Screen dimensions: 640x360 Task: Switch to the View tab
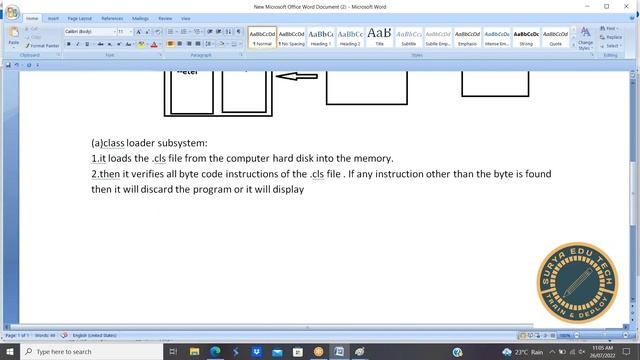pyautogui.click(x=186, y=18)
